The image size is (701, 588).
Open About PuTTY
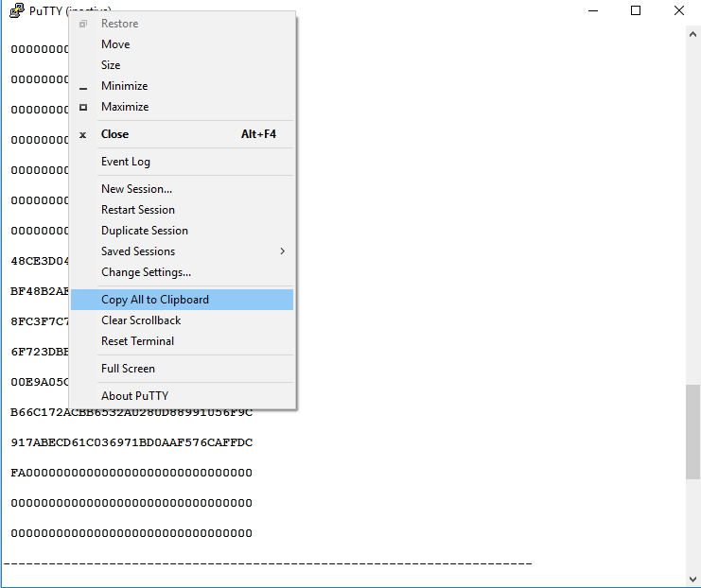(x=134, y=396)
